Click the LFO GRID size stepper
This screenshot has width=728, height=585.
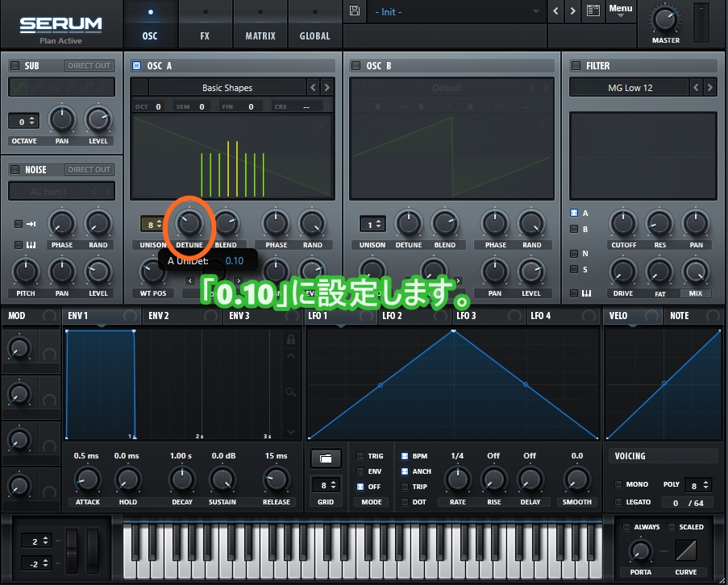325,485
